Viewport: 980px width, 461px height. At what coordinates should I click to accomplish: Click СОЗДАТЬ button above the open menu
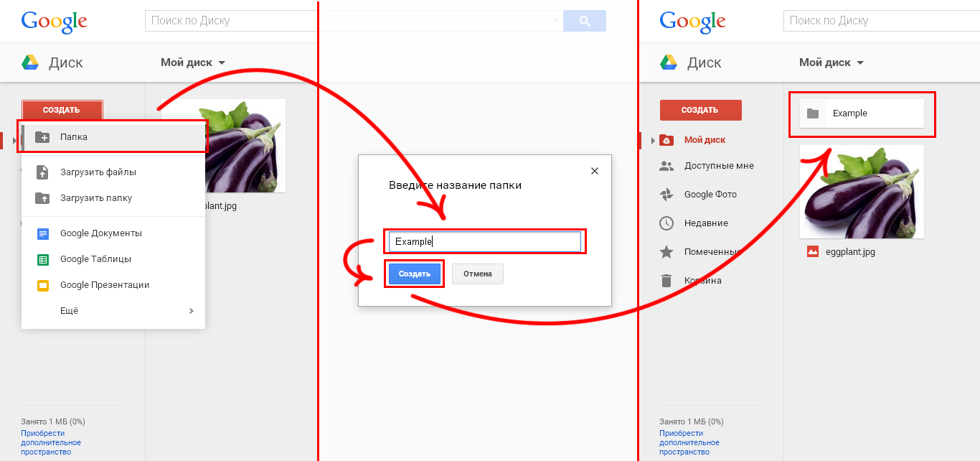(62, 110)
